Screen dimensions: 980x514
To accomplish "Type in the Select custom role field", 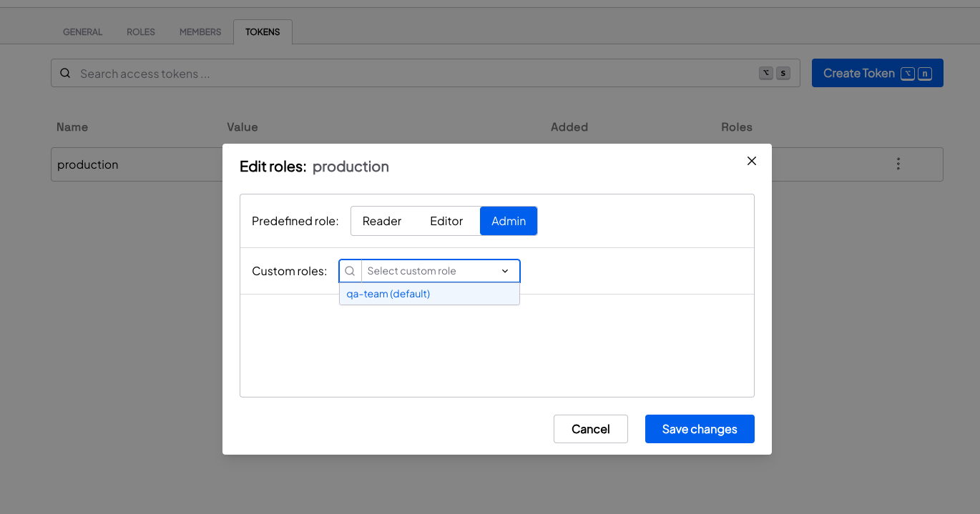I will (429, 271).
